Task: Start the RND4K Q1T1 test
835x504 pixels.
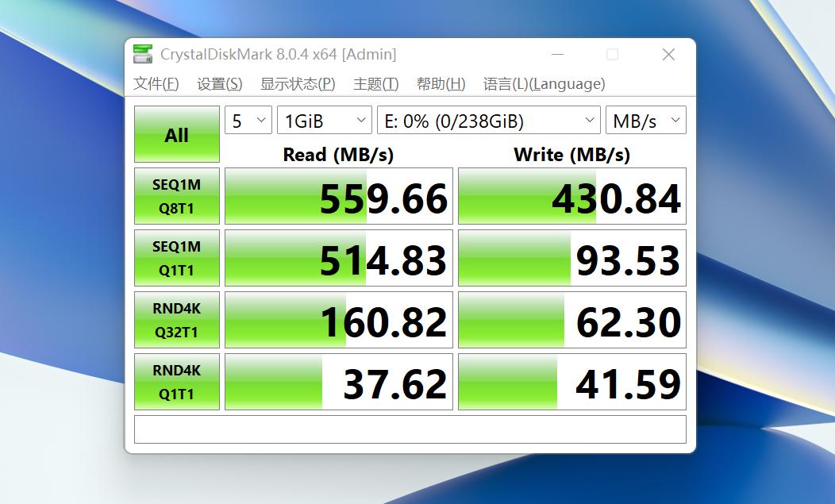Action: click(x=177, y=382)
